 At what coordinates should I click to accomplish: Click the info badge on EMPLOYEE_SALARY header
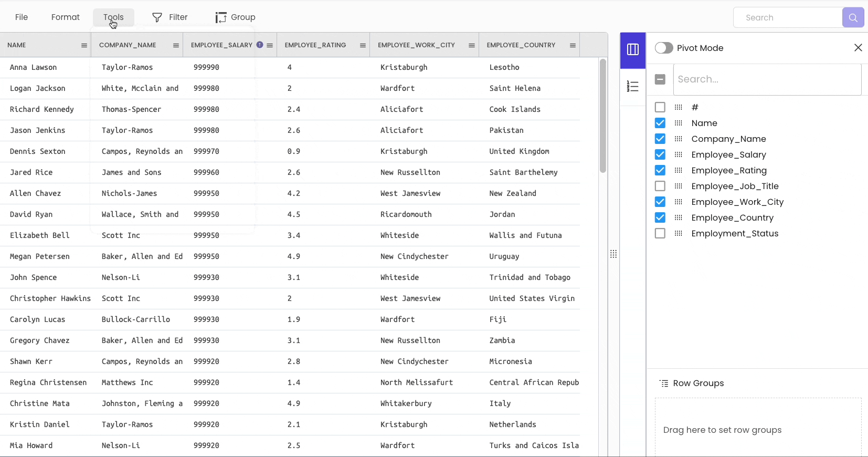[x=260, y=45]
